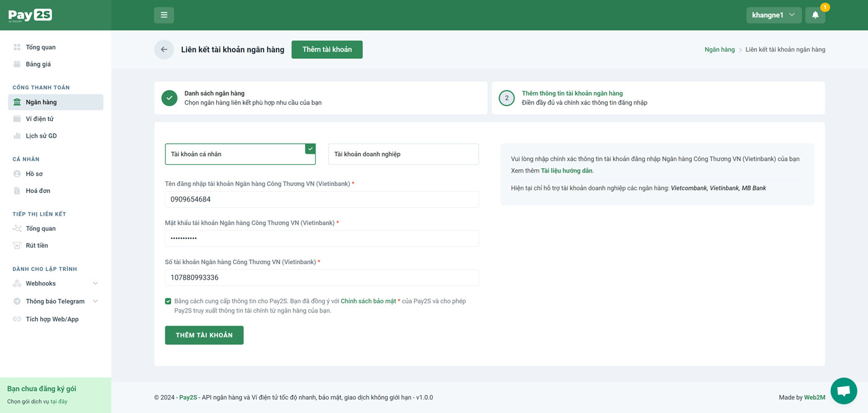Click the Thông báo Telegram icon
The image size is (868, 413).
point(17,301)
